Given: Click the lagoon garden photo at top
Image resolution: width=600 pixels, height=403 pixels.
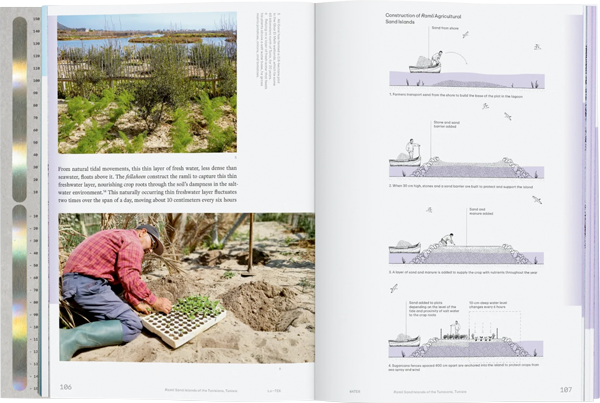Looking at the screenshot, I should tap(147, 82).
